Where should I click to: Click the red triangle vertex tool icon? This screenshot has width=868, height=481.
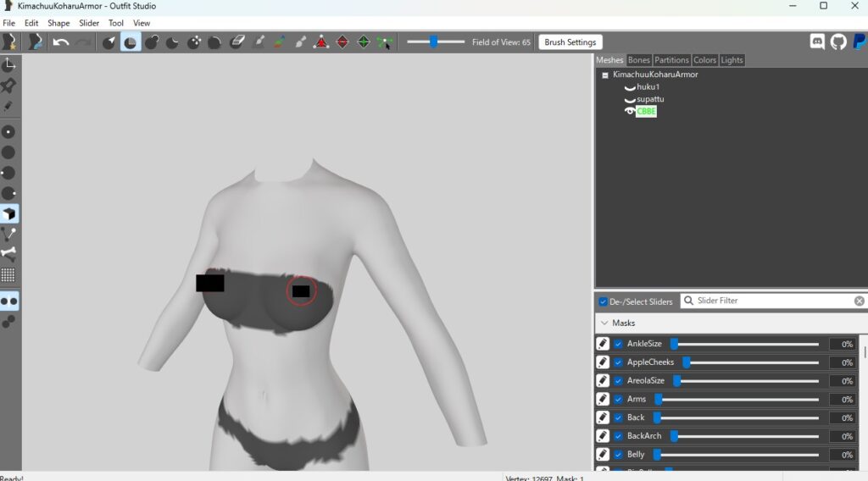321,42
